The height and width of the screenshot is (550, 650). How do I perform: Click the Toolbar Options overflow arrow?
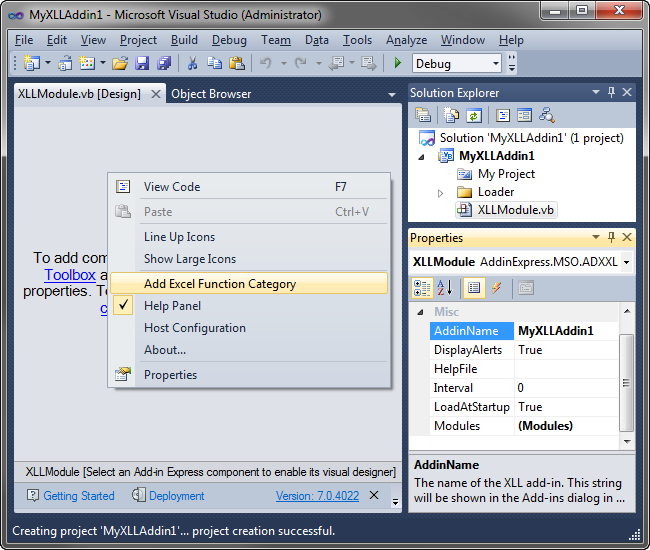pyautogui.click(x=512, y=63)
